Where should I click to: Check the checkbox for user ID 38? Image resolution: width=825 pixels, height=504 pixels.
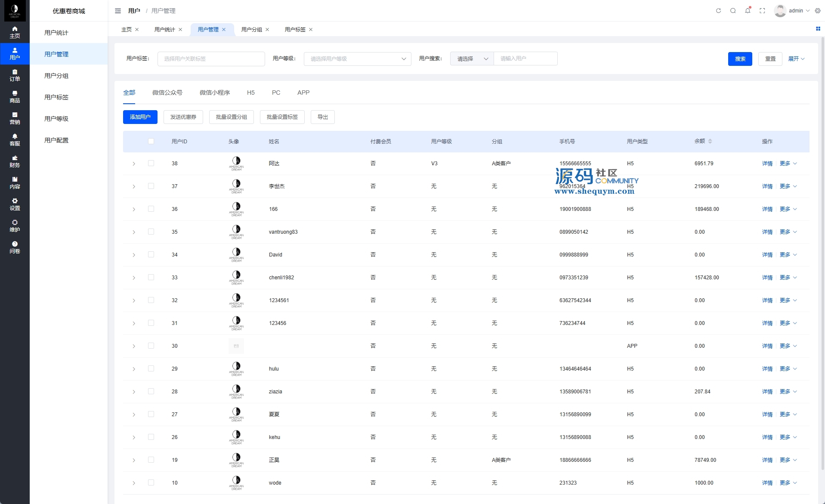151,163
